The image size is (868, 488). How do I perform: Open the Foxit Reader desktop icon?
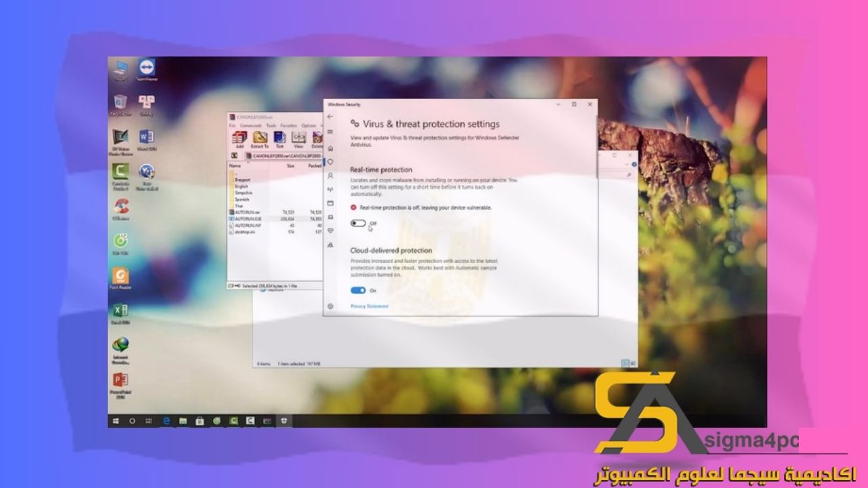pos(121,279)
